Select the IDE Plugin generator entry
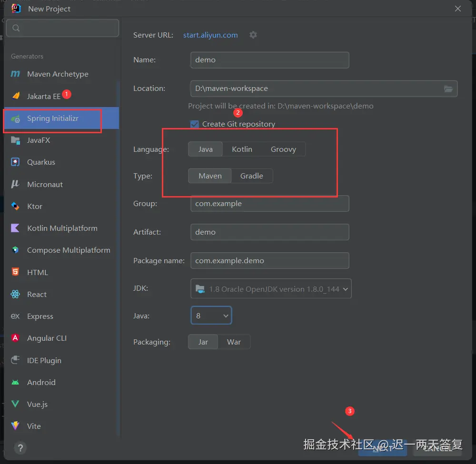 point(61,360)
